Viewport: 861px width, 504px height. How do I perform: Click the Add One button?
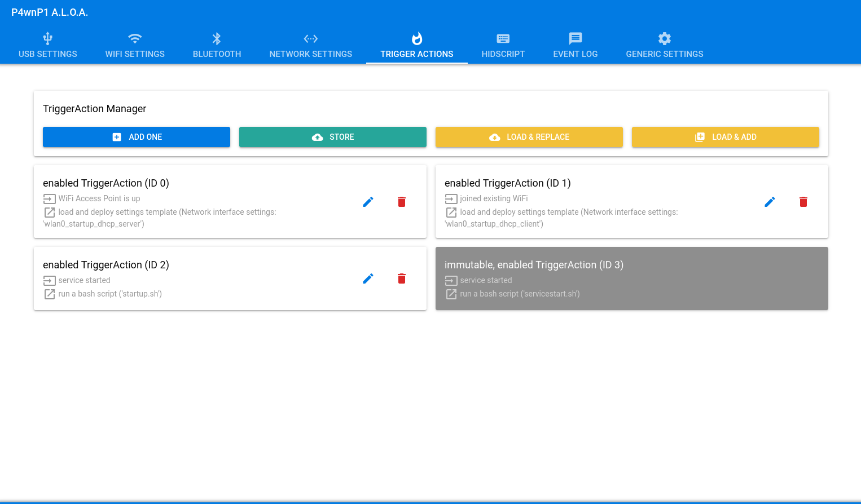pos(137,137)
